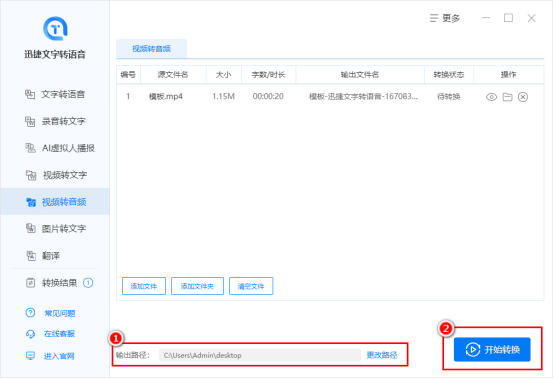
Task: Click the 编号 column header
Action: (x=128, y=75)
